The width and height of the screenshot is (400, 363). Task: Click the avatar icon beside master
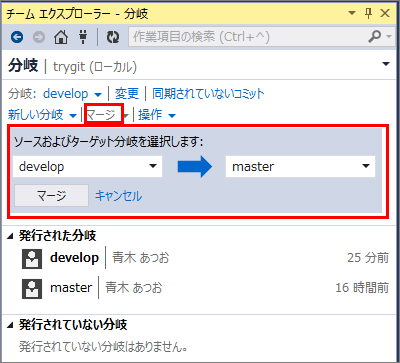click(x=32, y=289)
